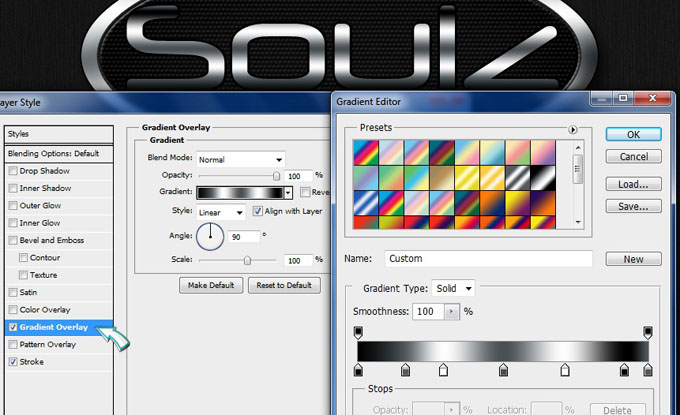680x415 pixels.
Task: Open the Blend Mode dropdown
Action: (x=240, y=159)
